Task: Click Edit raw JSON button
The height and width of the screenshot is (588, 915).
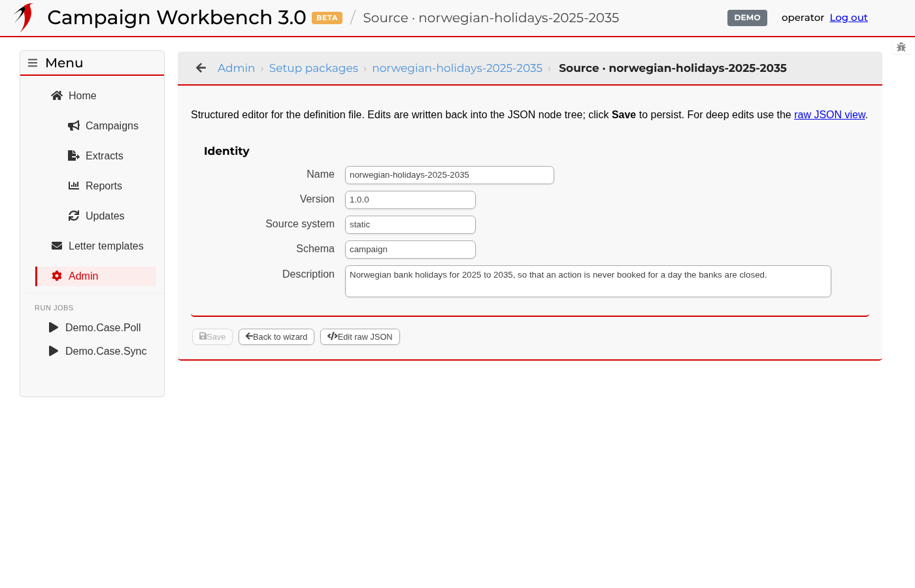Action: pos(360,336)
